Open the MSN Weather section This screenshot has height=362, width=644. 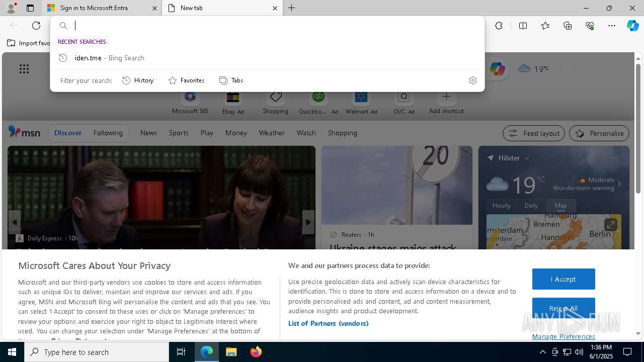point(272,133)
